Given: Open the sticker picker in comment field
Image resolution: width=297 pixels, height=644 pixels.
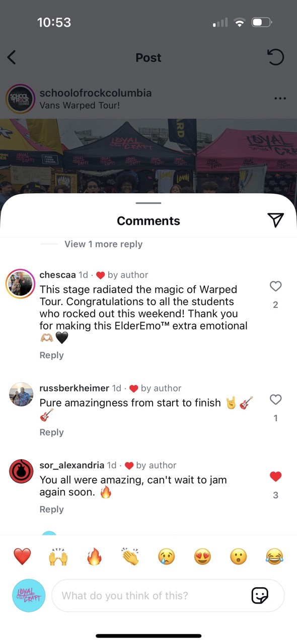Looking at the screenshot, I should pyautogui.click(x=260, y=596).
